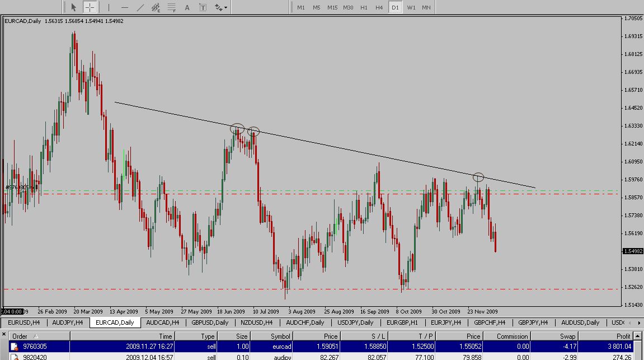Open the EURUSD,H4 chart tab
This screenshot has width=644, height=360.
23,322
